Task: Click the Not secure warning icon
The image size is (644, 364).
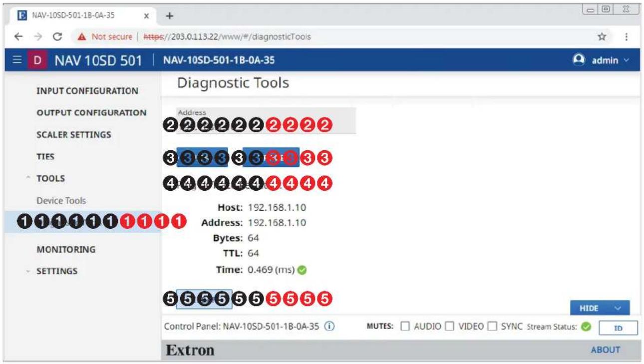Action: tap(83, 36)
